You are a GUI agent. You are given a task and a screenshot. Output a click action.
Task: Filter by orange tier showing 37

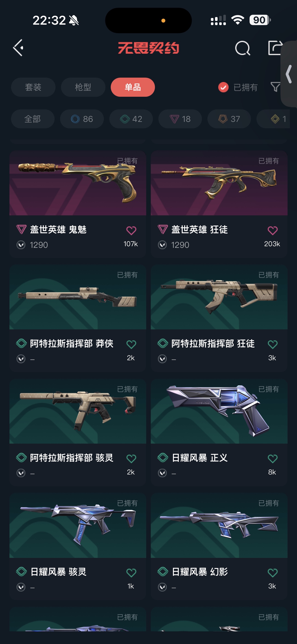click(x=229, y=119)
